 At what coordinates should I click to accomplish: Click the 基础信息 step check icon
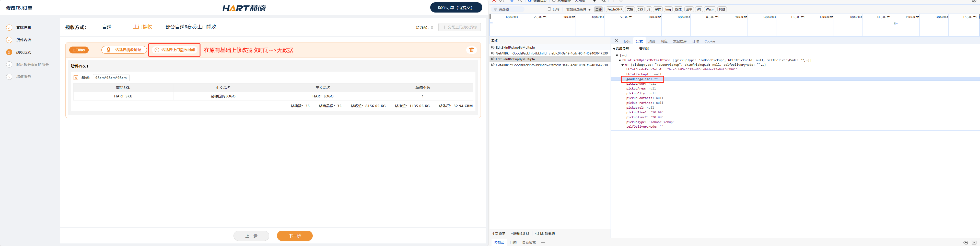9,28
